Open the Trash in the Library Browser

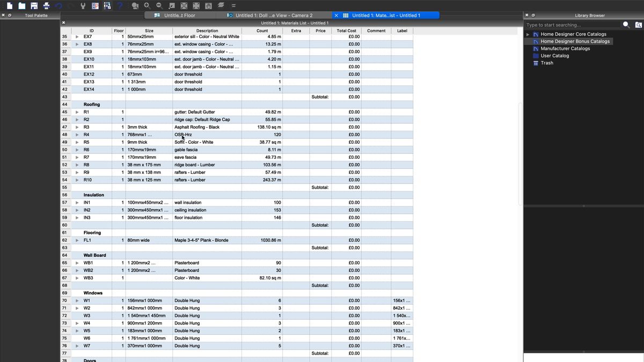point(546,63)
